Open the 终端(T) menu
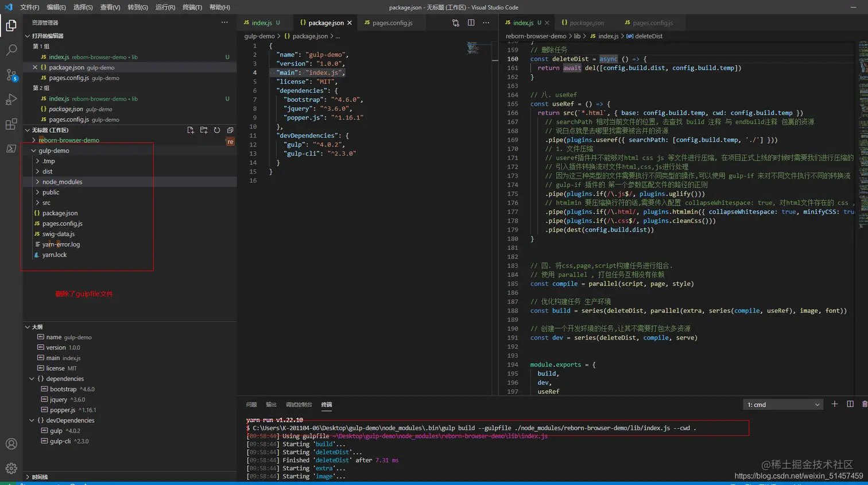This screenshot has height=485, width=868. [192, 7]
